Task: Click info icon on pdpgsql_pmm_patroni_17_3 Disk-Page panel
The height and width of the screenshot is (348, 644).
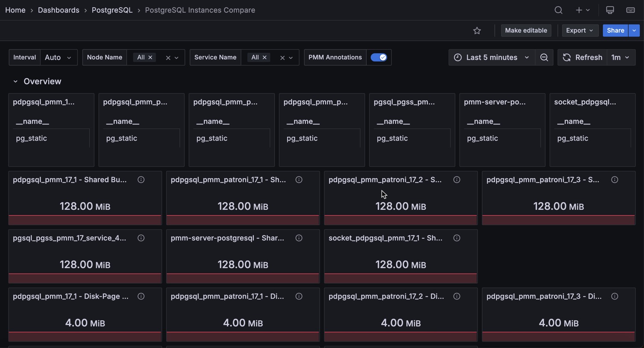Action: pyautogui.click(x=615, y=296)
